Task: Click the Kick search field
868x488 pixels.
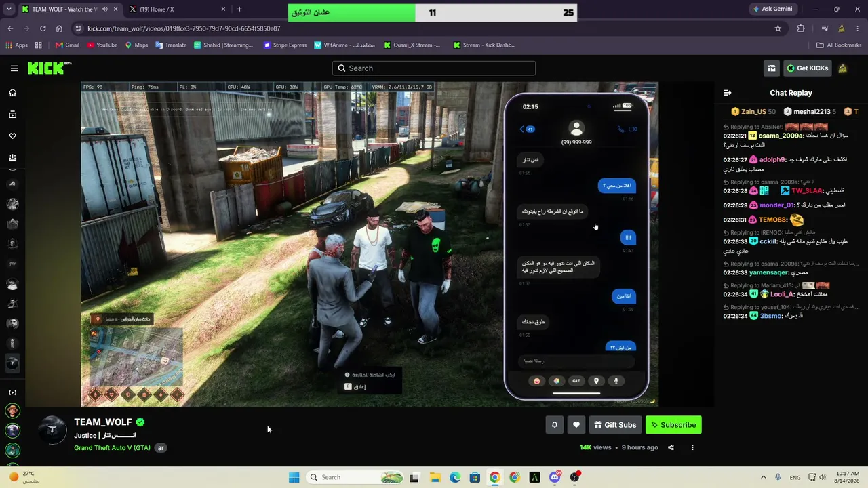Action: click(x=434, y=68)
